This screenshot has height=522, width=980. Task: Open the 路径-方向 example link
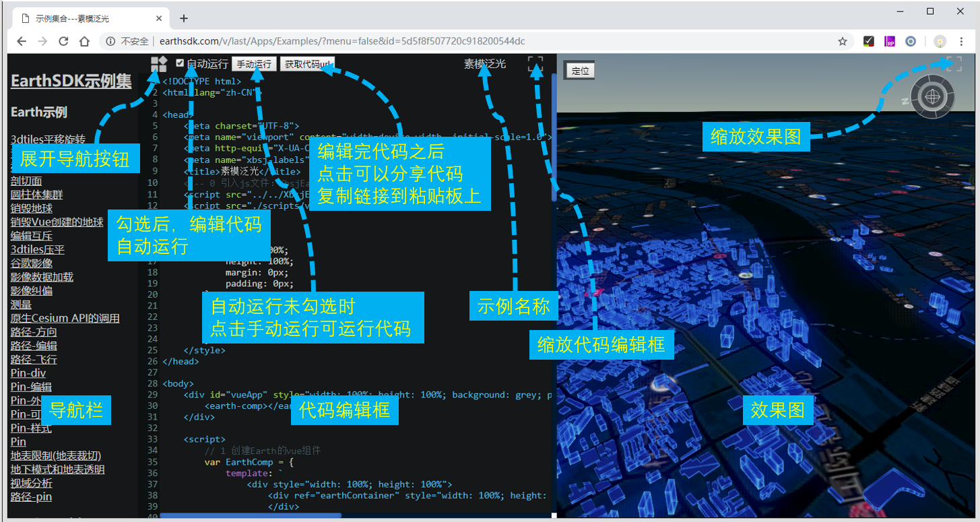coord(34,331)
